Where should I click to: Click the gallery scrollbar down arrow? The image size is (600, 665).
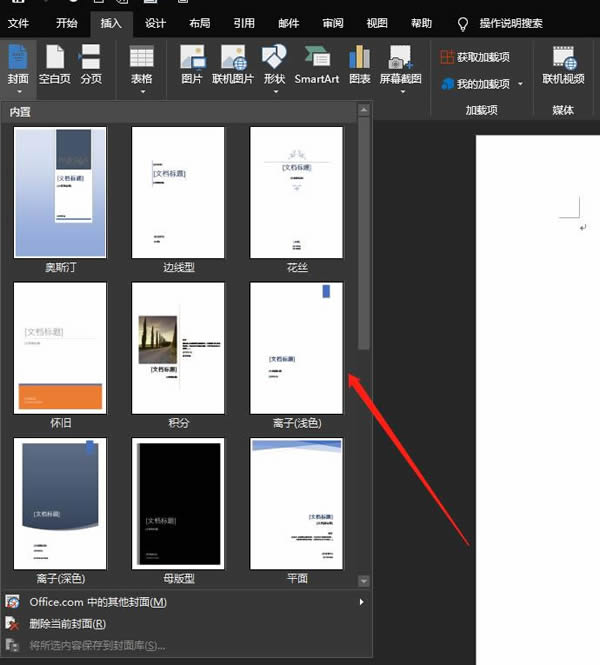pos(364,581)
